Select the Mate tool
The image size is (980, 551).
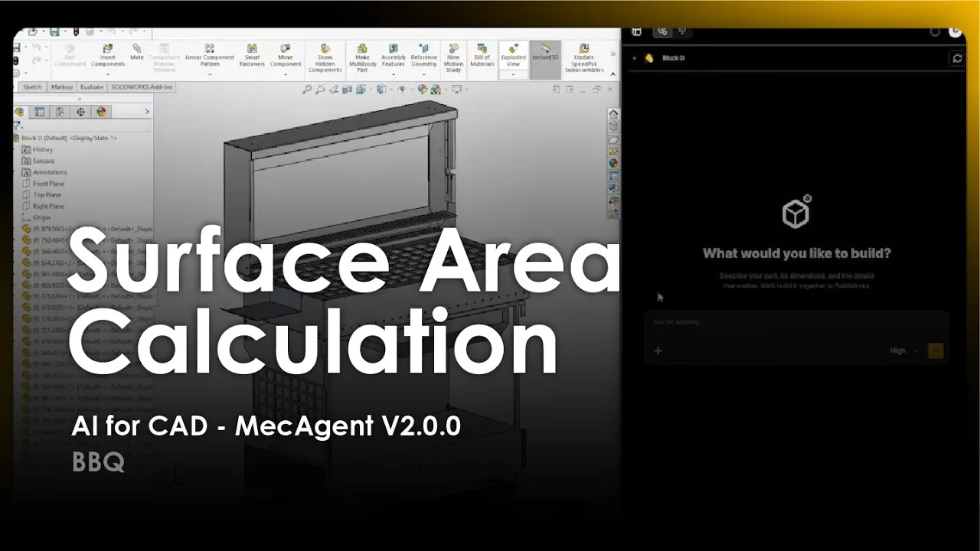pos(137,51)
